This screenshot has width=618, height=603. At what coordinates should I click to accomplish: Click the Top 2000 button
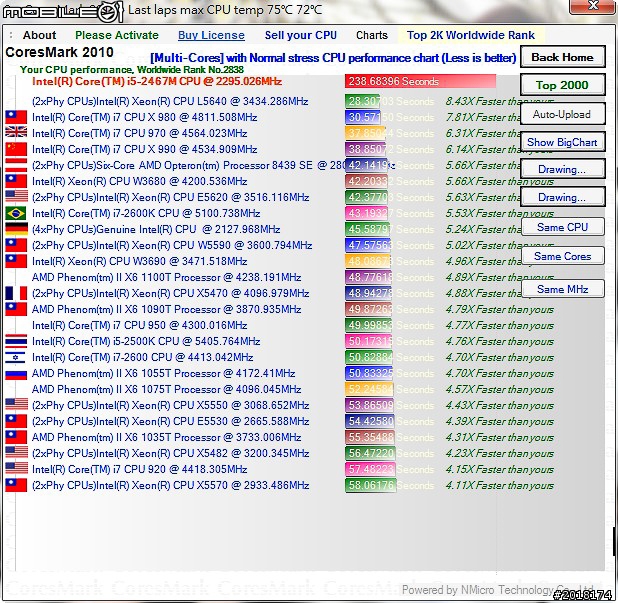point(562,85)
